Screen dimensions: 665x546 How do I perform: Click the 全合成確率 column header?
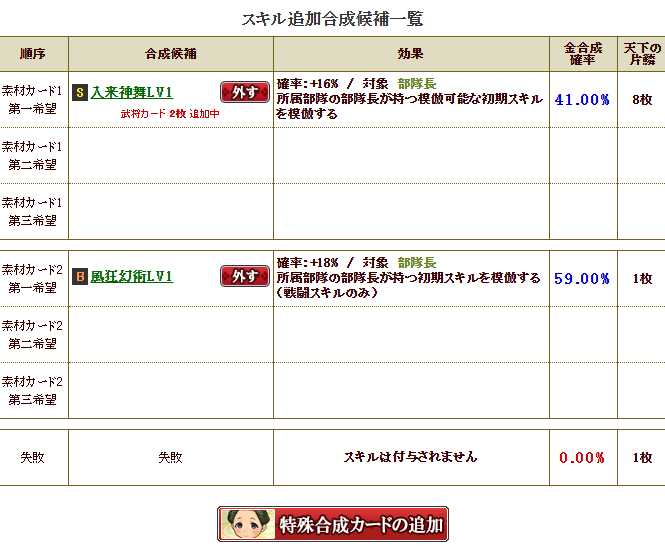583,54
